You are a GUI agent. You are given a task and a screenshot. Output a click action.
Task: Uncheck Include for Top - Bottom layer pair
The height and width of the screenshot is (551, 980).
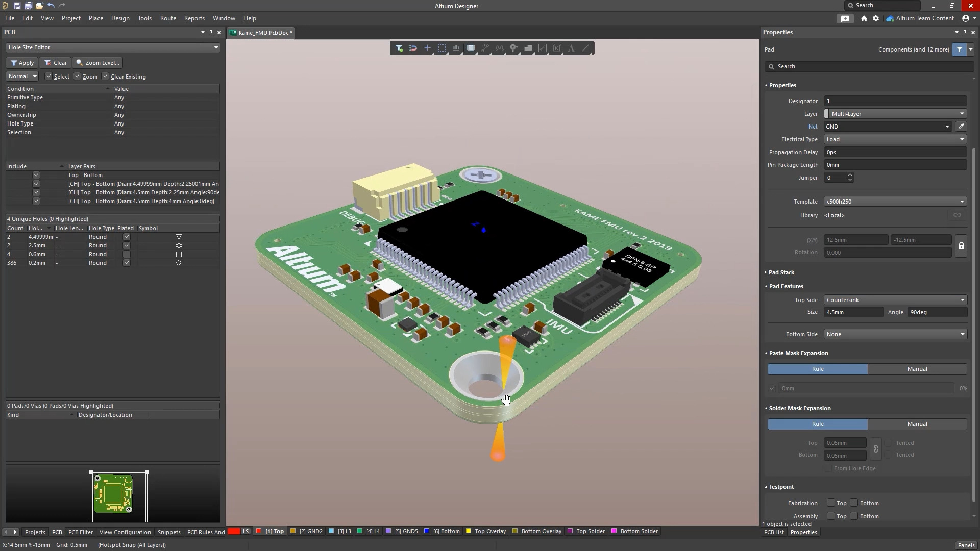[36, 175]
